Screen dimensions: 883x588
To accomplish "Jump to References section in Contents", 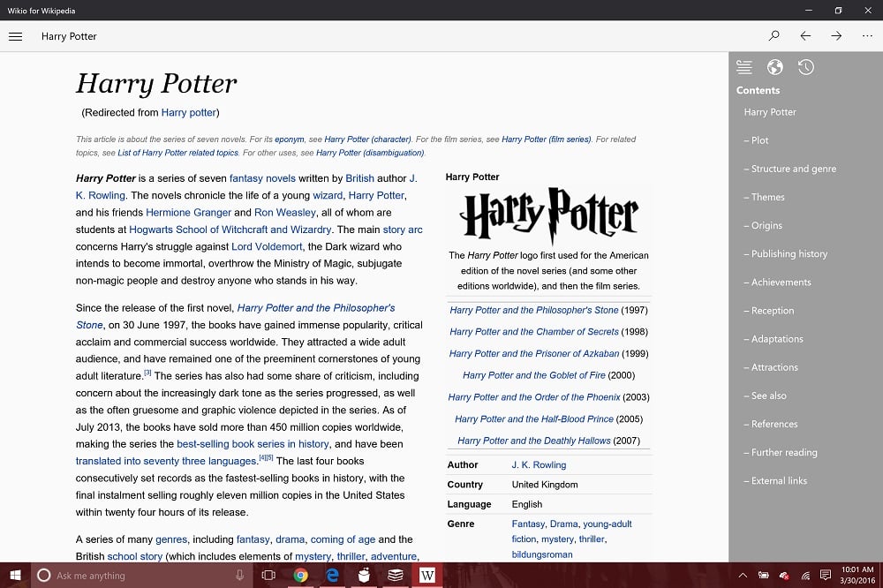I will click(x=770, y=424).
